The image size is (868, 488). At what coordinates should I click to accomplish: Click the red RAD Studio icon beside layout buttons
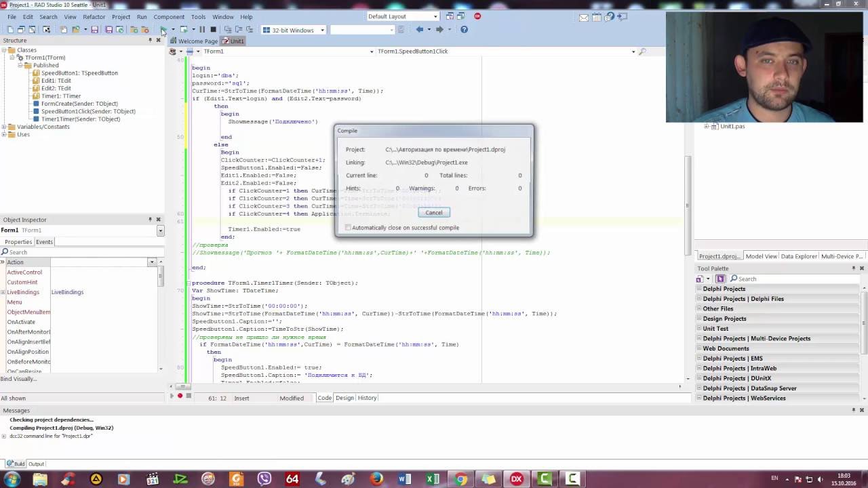click(x=477, y=16)
